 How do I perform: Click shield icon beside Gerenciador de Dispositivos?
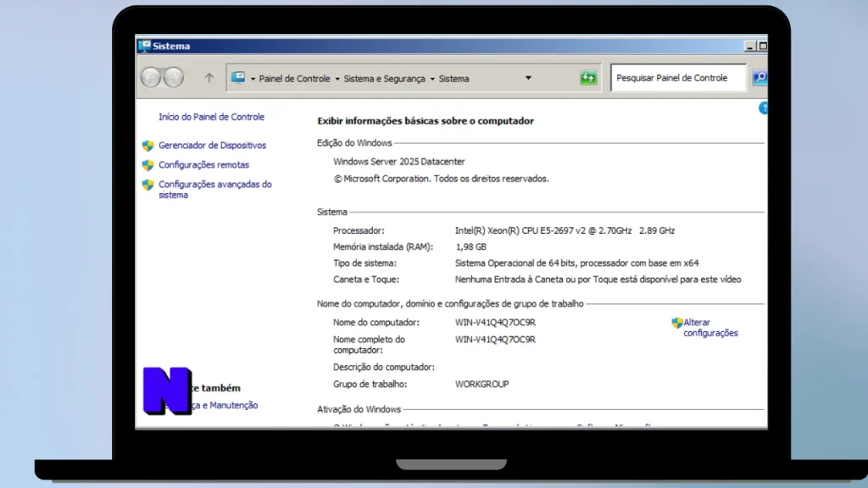pos(147,146)
